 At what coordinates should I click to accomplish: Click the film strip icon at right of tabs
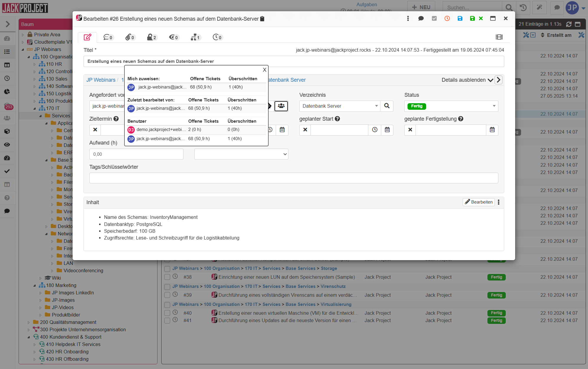pyautogui.click(x=499, y=37)
